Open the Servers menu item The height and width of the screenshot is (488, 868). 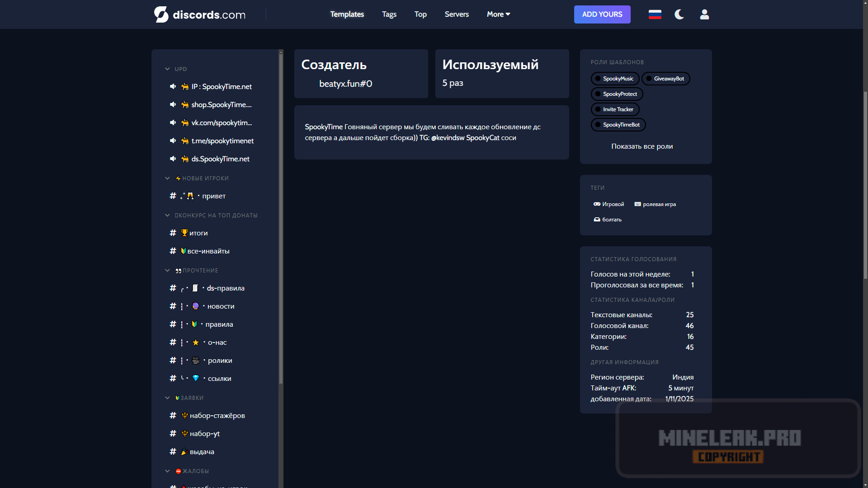pyautogui.click(x=457, y=14)
